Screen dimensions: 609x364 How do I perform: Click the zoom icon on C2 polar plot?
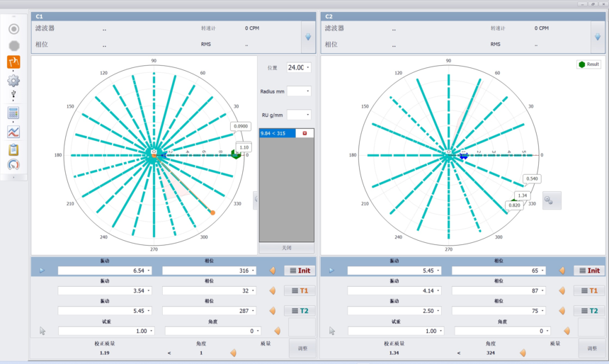[552, 200]
